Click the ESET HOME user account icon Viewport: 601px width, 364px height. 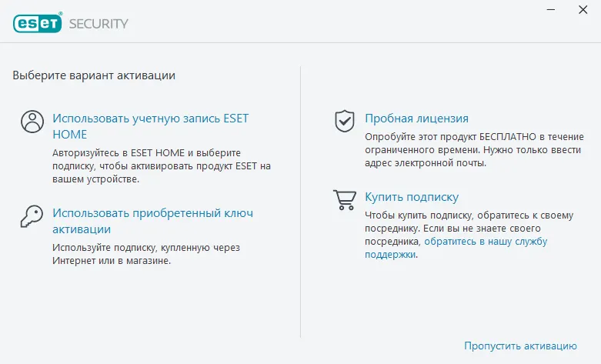point(33,122)
